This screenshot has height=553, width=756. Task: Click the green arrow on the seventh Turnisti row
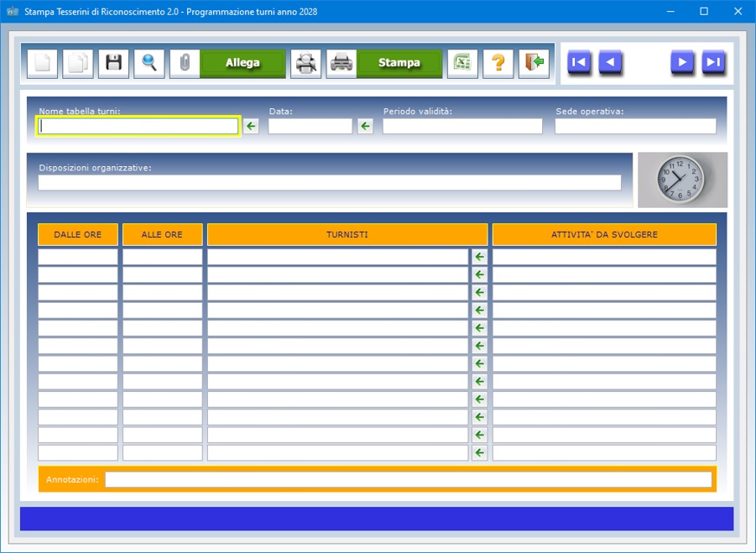pyautogui.click(x=480, y=363)
